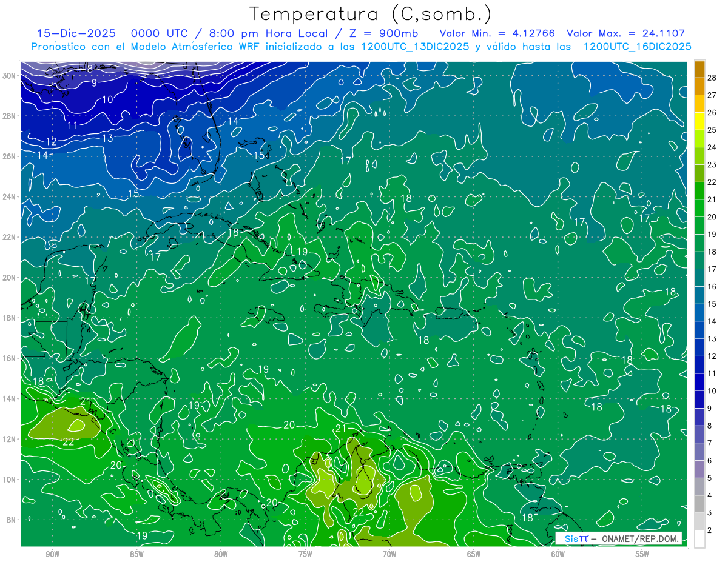Click the "65W" longitude axis label
Image resolution: width=728 pixels, height=562 pixels.
tap(474, 554)
